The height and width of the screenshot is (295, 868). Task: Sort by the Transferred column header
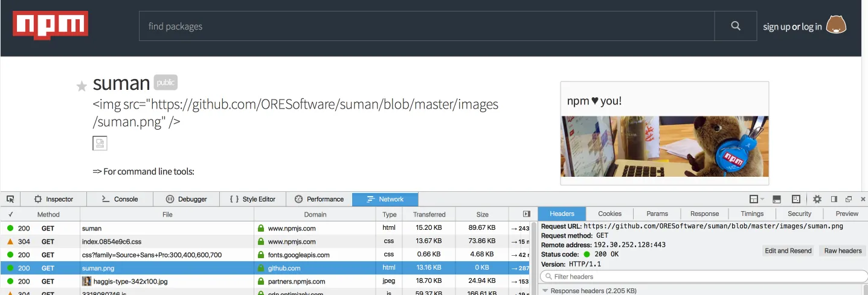pos(429,214)
